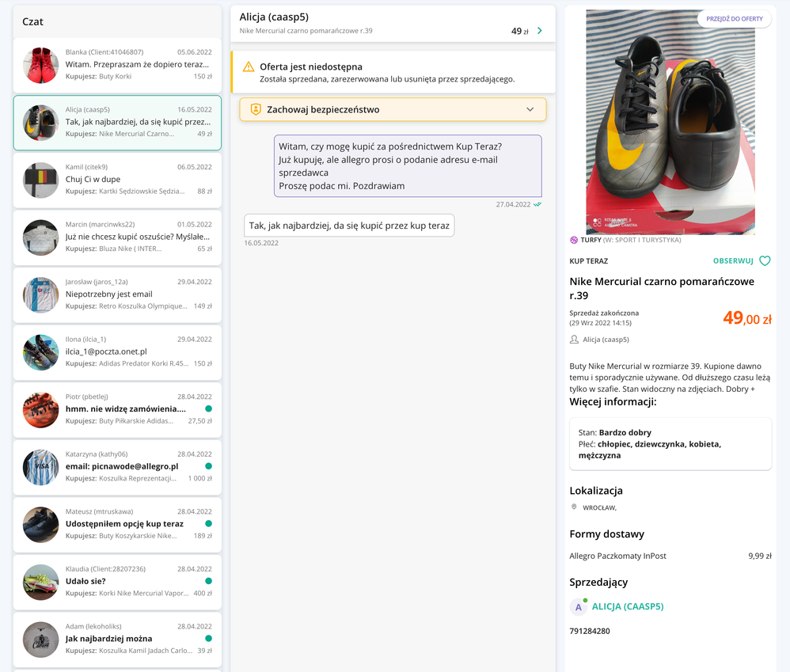
Task: Click the heart icon next to Obserwuj
Action: pos(764,261)
